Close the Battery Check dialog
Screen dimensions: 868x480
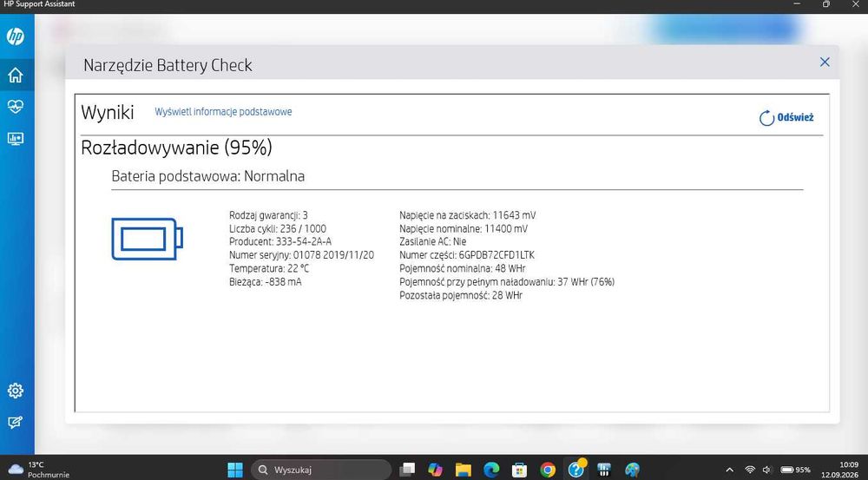pyautogui.click(x=825, y=62)
